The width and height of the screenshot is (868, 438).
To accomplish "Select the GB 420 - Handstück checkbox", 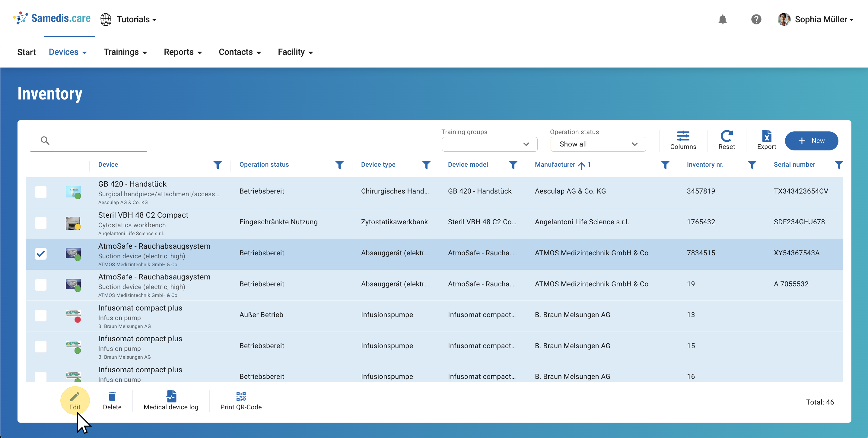I will (41, 192).
